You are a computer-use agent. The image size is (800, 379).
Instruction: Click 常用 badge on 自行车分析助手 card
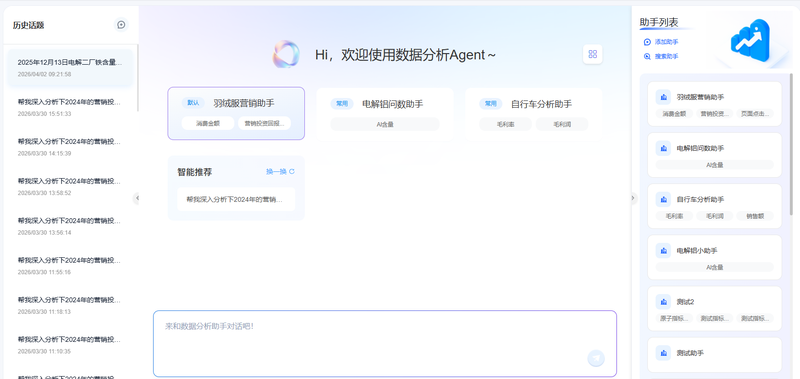[x=490, y=104]
